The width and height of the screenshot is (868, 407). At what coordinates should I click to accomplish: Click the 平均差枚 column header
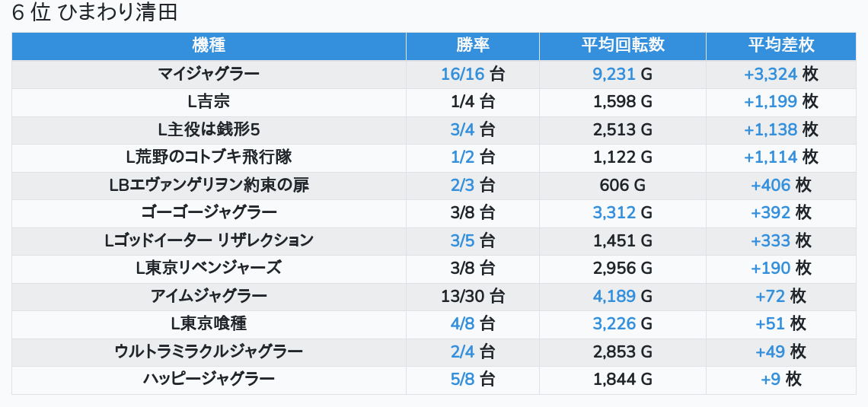coord(780,46)
